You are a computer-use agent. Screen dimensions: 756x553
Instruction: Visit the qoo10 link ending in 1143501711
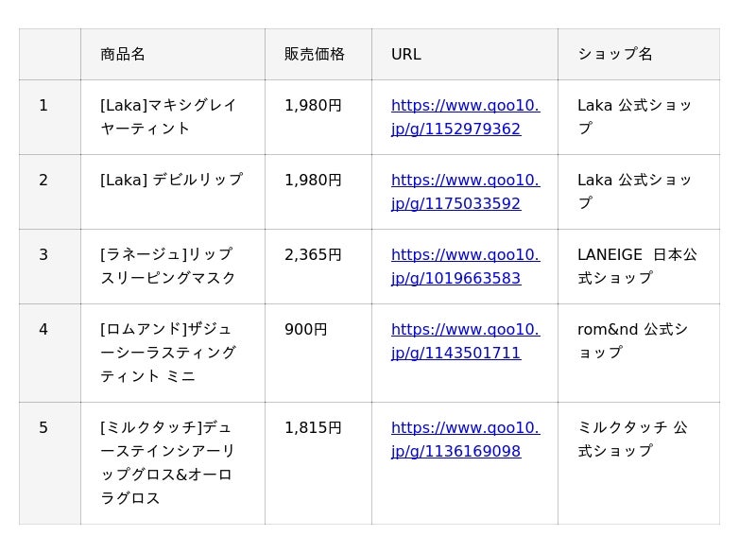click(x=465, y=341)
